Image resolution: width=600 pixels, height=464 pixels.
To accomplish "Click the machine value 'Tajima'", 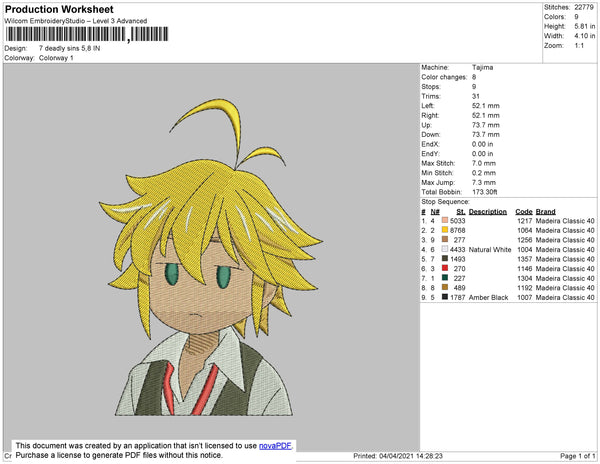I will tap(483, 67).
